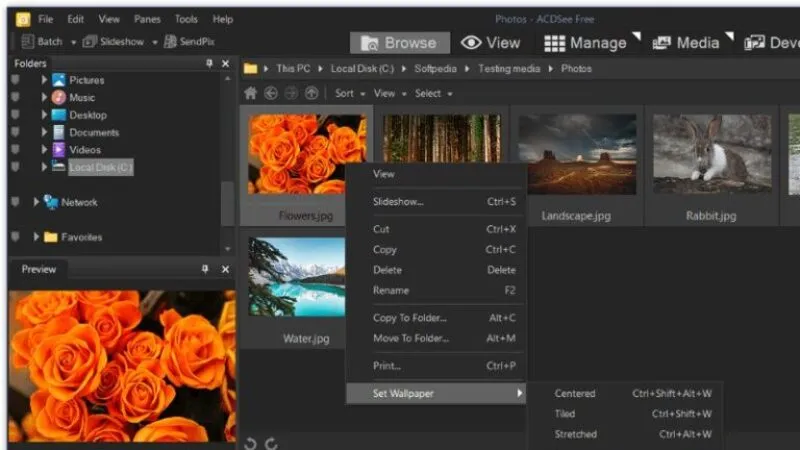Choose Centered from Set Wallpaper submenu

coord(575,393)
